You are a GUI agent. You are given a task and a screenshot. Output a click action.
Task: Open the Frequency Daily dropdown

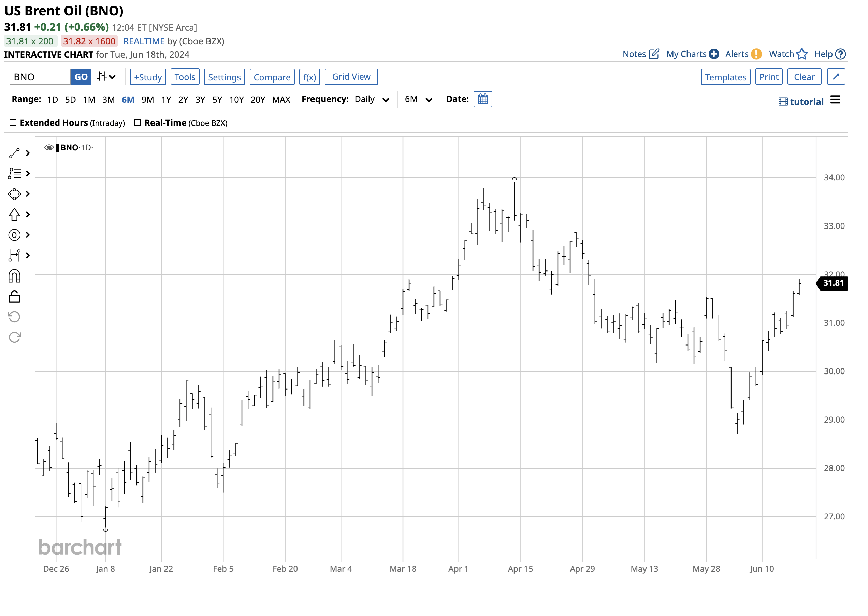pyautogui.click(x=372, y=99)
